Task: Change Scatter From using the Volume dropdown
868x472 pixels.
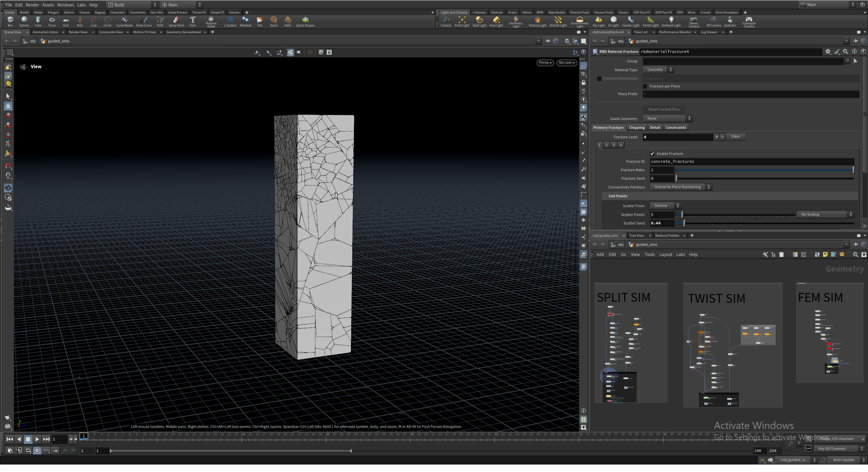Action: [x=665, y=205]
